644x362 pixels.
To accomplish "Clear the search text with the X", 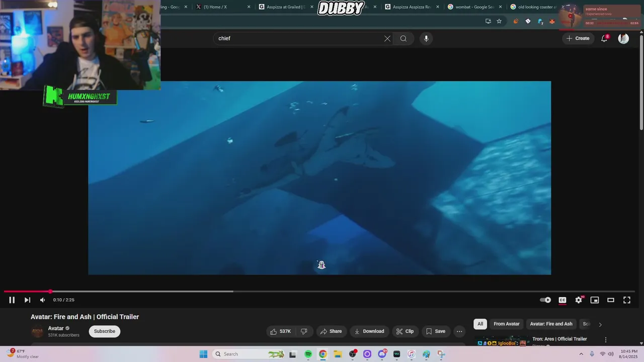I will pyautogui.click(x=387, y=39).
